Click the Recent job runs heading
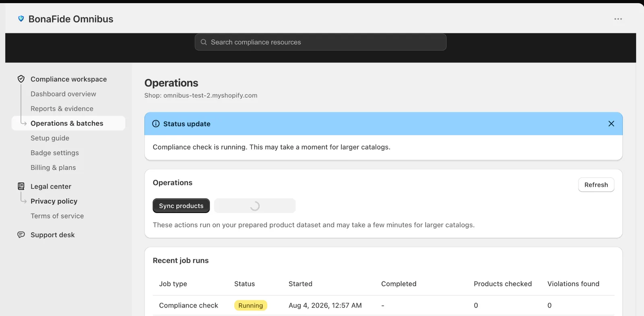The height and width of the screenshot is (316, 644). (181, 260)
